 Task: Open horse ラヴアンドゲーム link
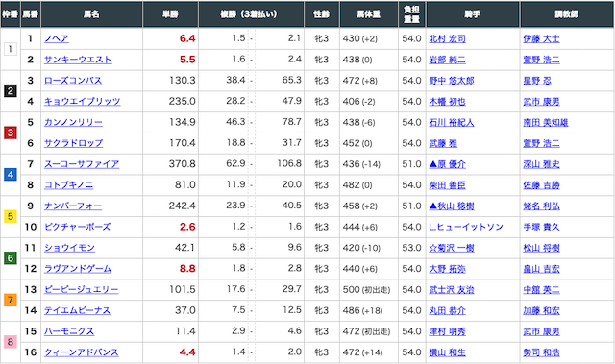[x=78, y=269]
